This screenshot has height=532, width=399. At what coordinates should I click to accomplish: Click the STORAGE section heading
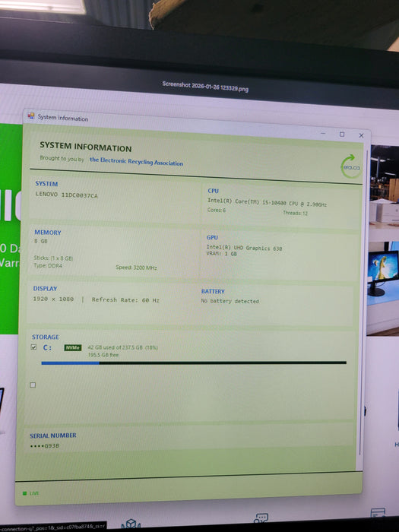pyautogui.click(x=46, y=337)
